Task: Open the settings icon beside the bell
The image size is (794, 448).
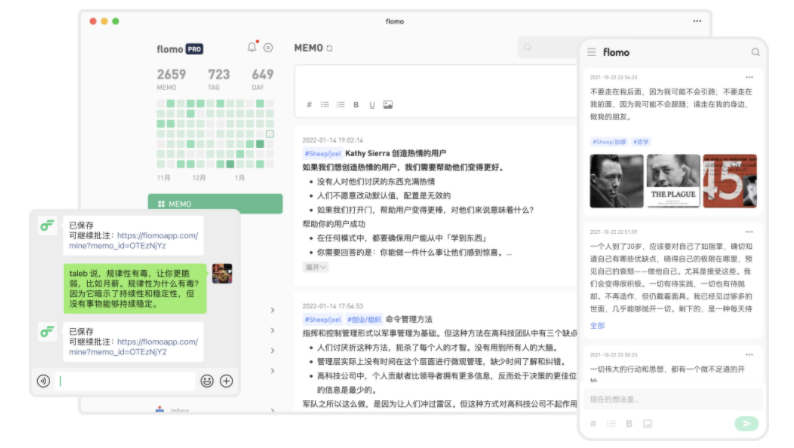Action: pos(268,48)
